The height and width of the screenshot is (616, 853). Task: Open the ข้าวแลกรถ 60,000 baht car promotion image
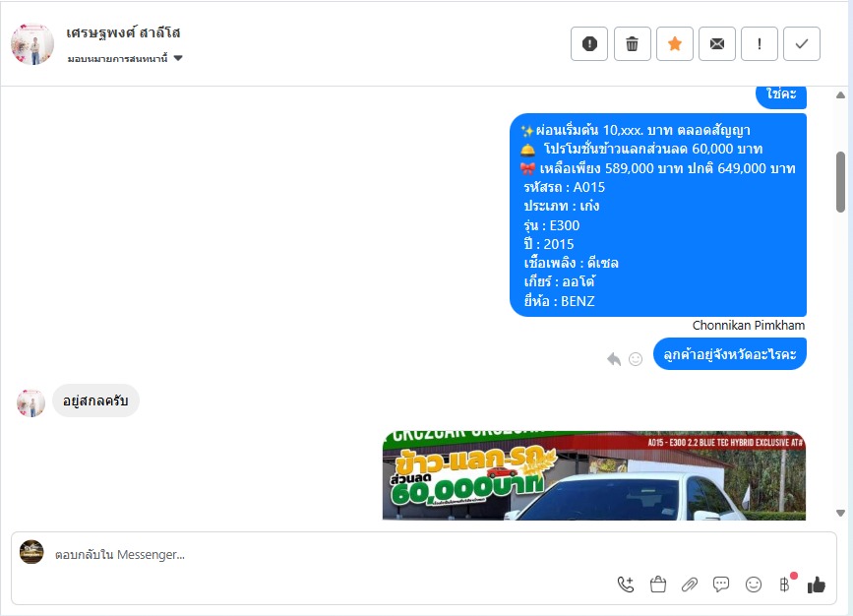(594, 475)
